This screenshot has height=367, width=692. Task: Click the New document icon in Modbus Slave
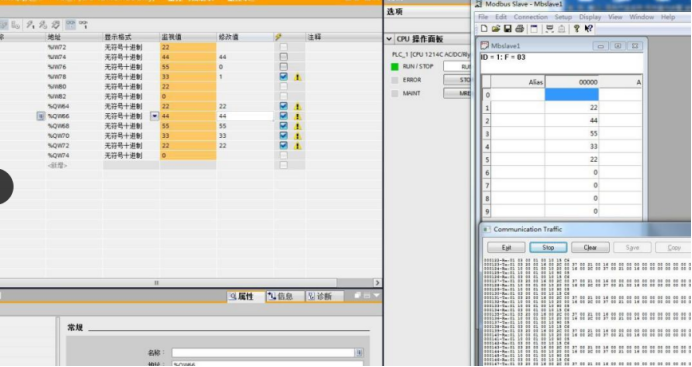(x=484, y=29)
